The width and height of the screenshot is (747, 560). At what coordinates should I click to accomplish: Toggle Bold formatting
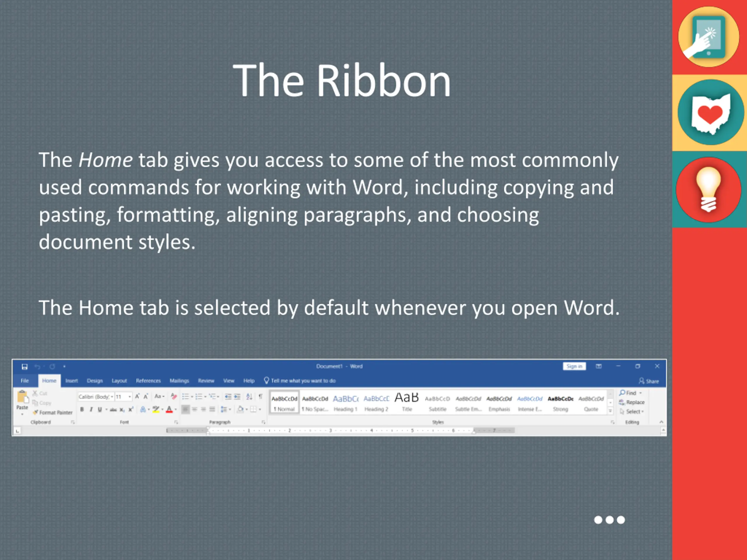tap(82, 409)
